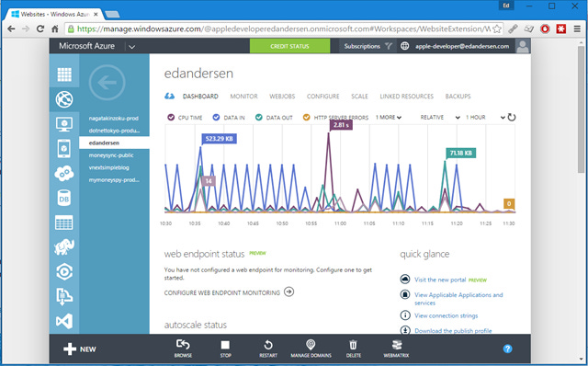588x366 pixels.
Task: Open Subscriptions filter in header
Action: point(367,46)
